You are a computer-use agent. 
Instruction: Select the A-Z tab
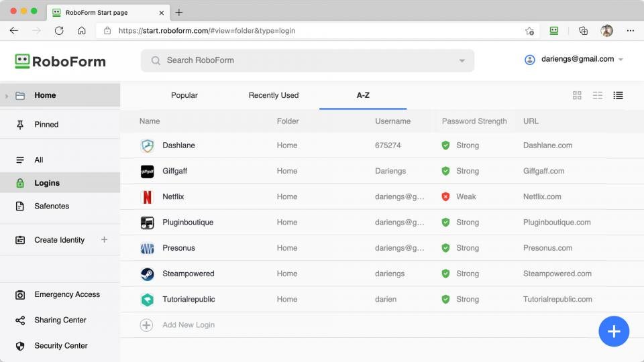click(x=363, y=95)
